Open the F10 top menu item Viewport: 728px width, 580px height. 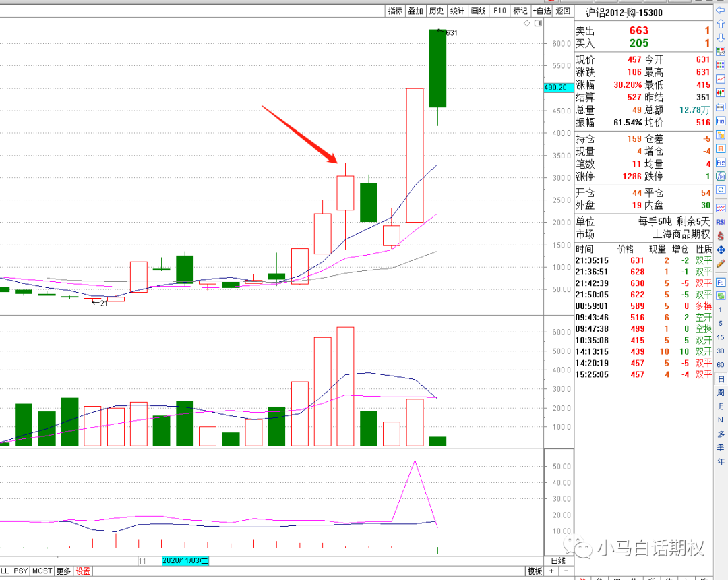tap(499, 11)
